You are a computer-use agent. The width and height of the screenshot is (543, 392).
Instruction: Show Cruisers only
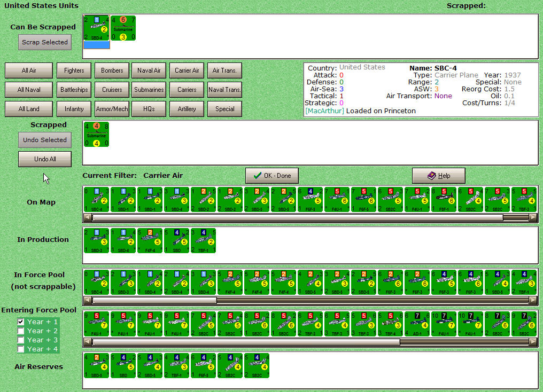112,90
